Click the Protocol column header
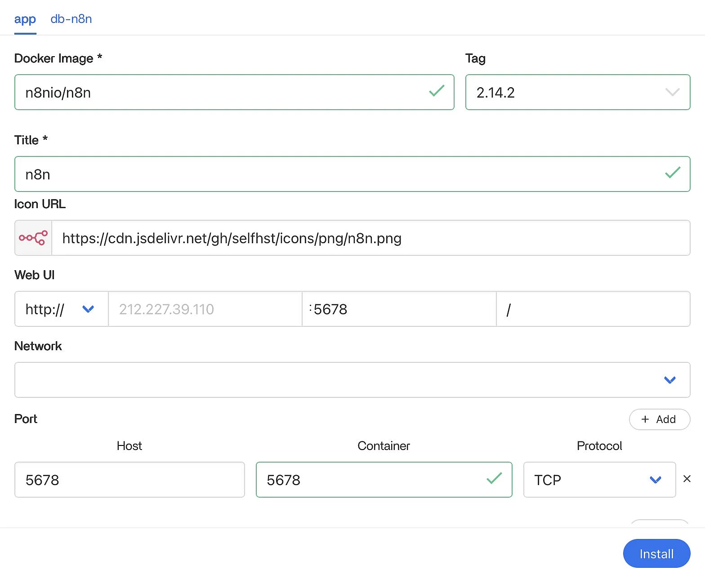The height and width of the screenshot is (588, 705). pos(600,446)
